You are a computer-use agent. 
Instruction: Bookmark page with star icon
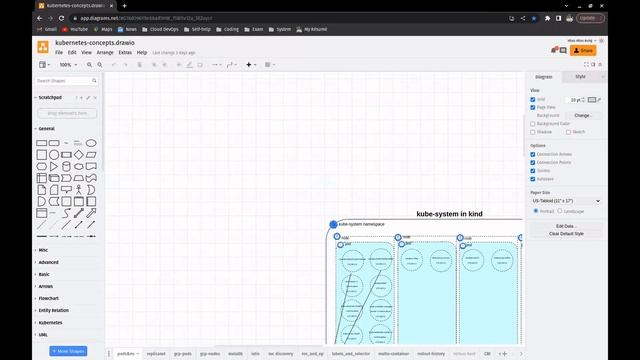[534, 18]
